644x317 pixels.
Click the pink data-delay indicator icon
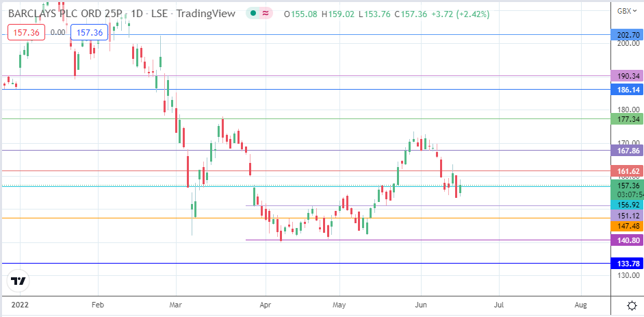[x=266, y=13]
